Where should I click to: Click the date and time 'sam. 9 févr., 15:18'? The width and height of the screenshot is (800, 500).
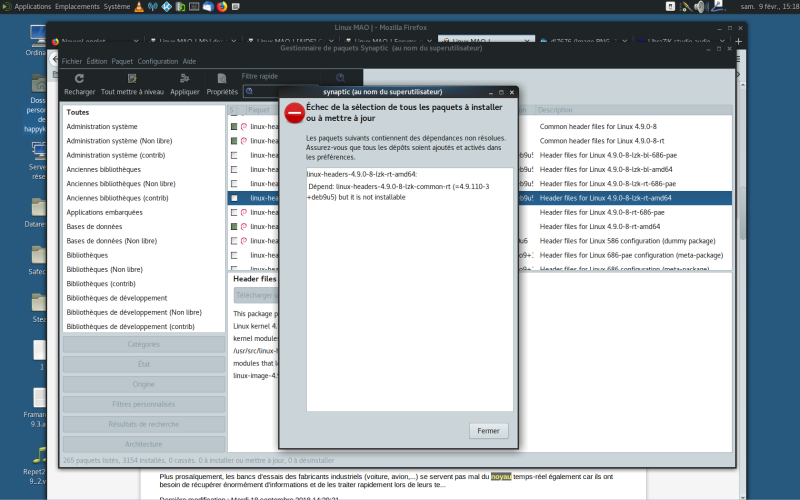point(769,7)
